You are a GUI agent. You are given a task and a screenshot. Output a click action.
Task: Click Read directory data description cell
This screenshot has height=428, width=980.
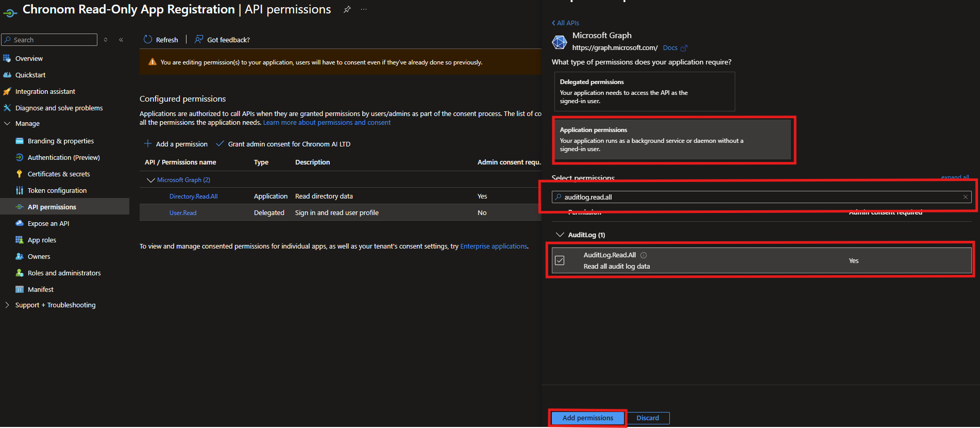(324, 196)
